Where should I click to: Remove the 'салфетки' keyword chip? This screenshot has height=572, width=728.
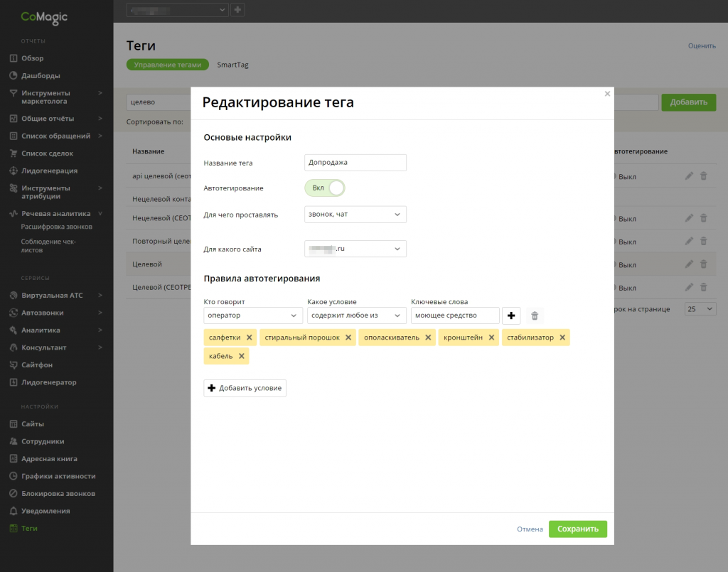(x=250, y=338)
